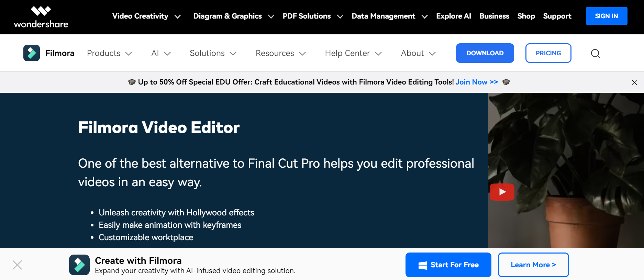Close the EDU offer banner
Screen dimensions: 644x280
[x=634, y=82]
